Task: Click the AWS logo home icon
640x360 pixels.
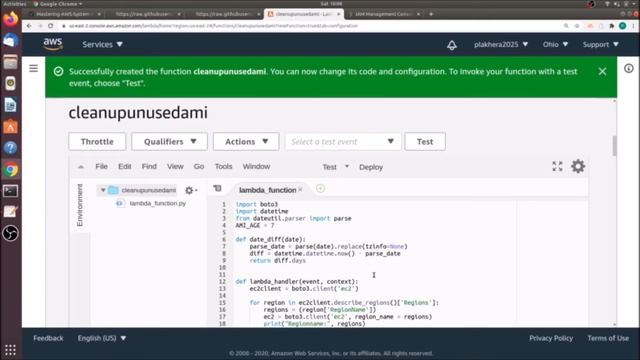Action: pos(53,44)
